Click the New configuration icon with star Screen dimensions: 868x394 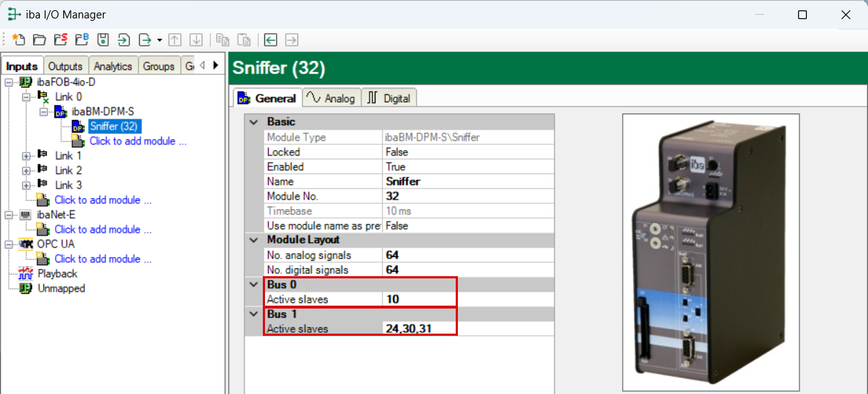coord(18,39)
